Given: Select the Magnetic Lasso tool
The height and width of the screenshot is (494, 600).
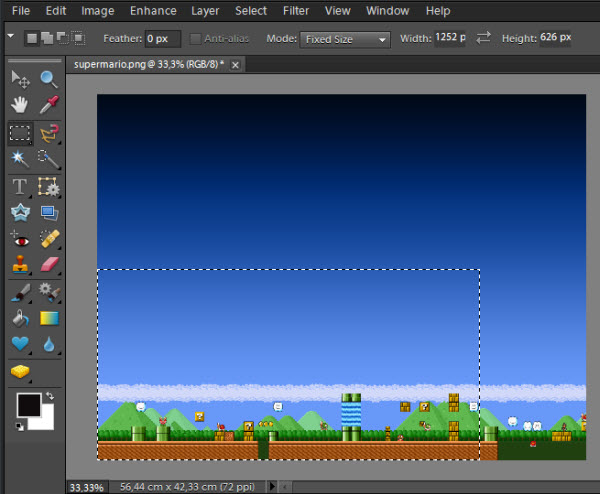Looking at the screenshot, I should (49, 133).
